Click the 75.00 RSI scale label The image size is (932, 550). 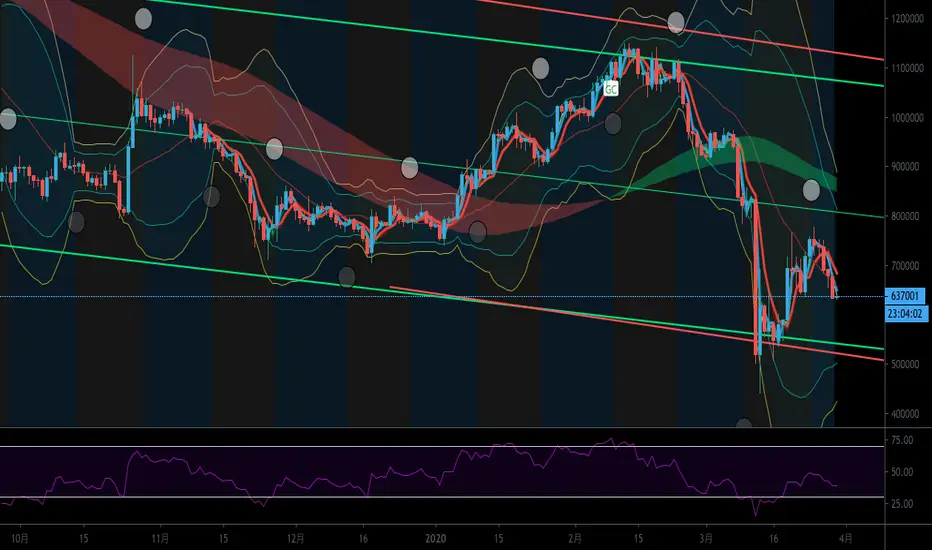click(x=902, y=440)
